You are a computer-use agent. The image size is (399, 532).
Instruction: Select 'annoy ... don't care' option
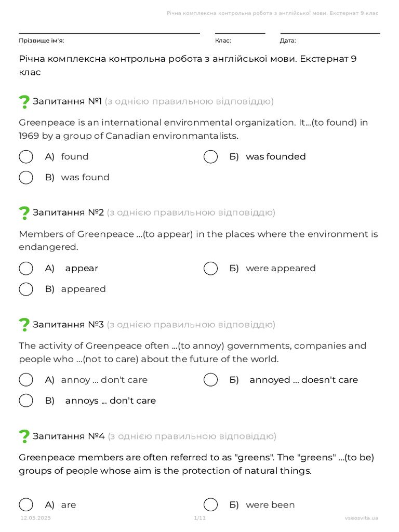tap(26, 380)
